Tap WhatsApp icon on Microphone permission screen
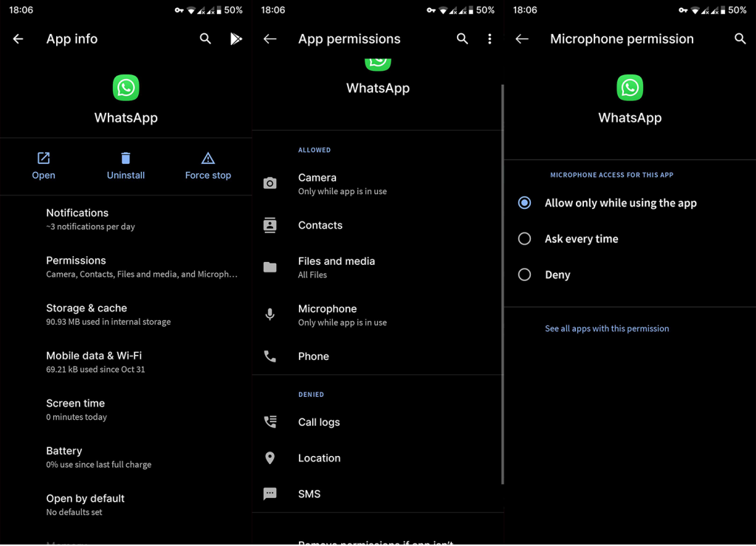This screenshot has height=546, width=756. [x=630, y=87]
